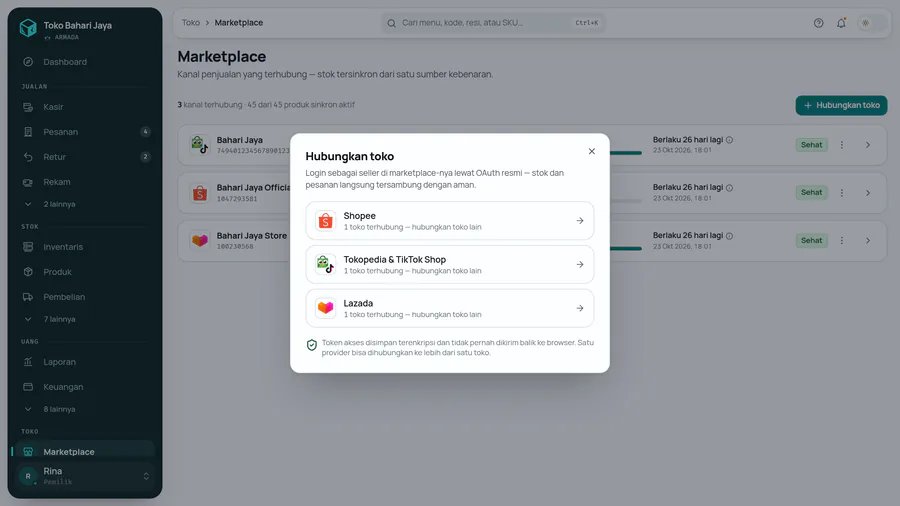
Task: Expand the Bahari Jaya Official row chevron
Action: (868, 193)
